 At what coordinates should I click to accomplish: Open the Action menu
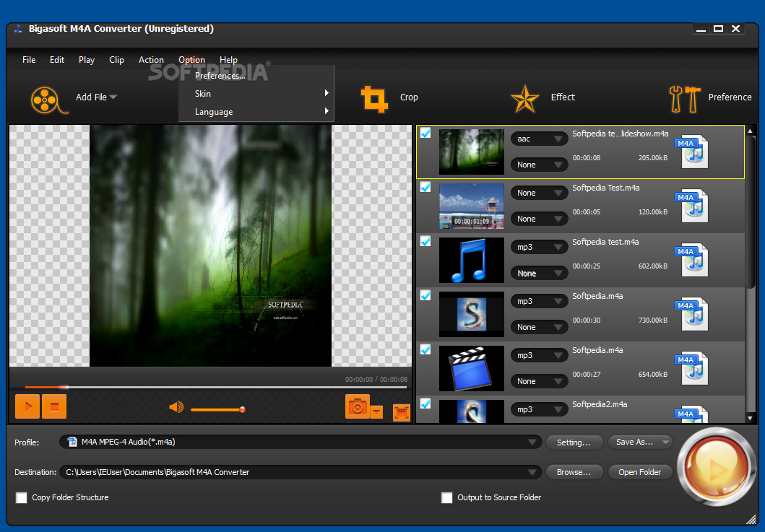click(x=151, y=59)
